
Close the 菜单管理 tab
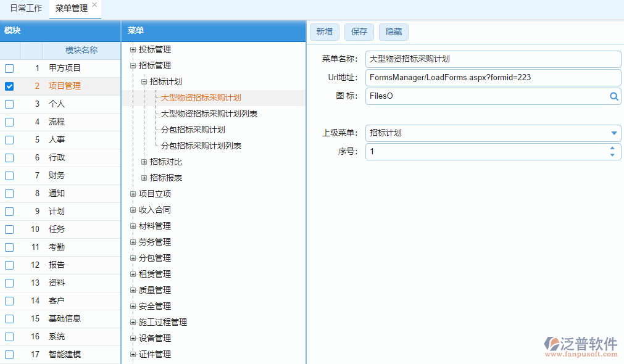click(x=94, y=5)
